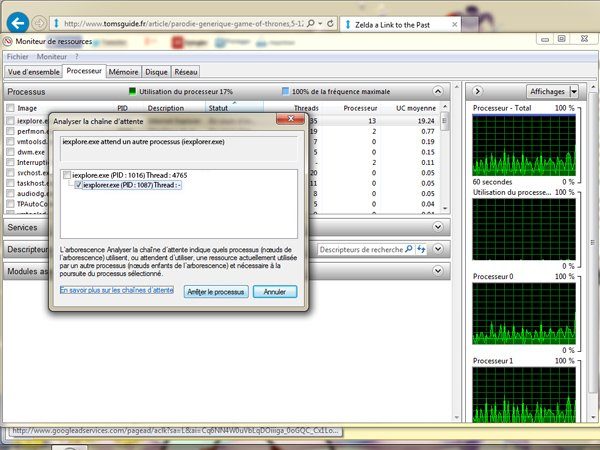This screenshot has height=450, width=600.
Task: Sort by PID column header
Action: (122, 108)
